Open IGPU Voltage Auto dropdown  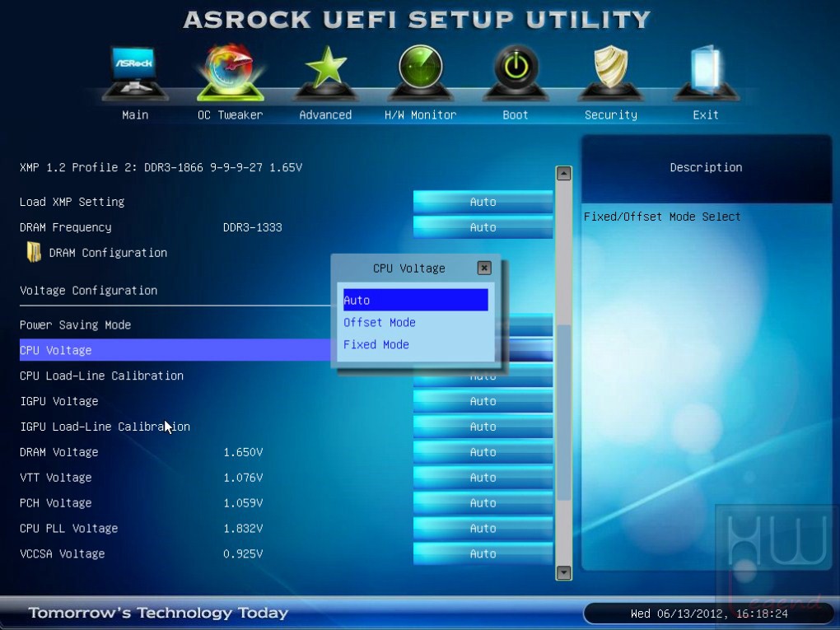click(483, 401)
